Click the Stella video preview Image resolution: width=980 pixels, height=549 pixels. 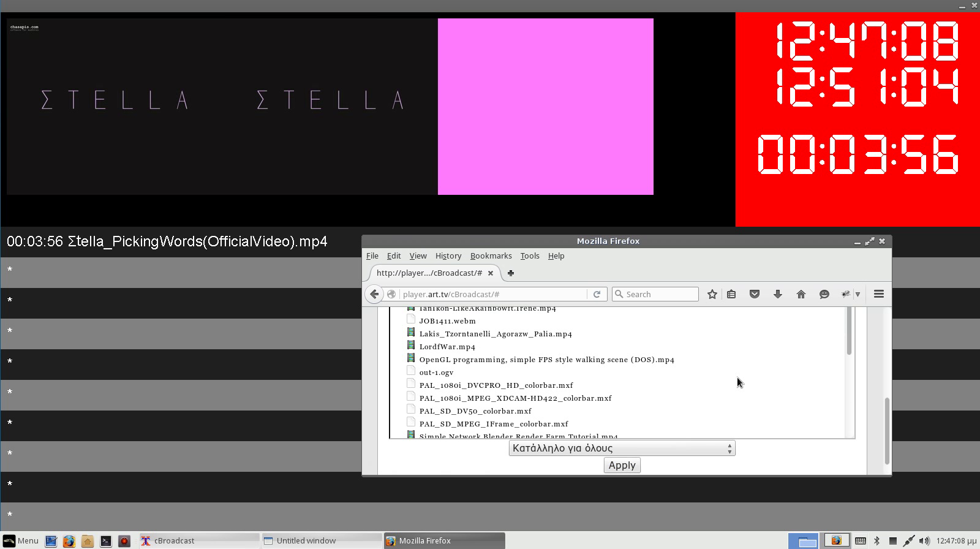point(222,107)
